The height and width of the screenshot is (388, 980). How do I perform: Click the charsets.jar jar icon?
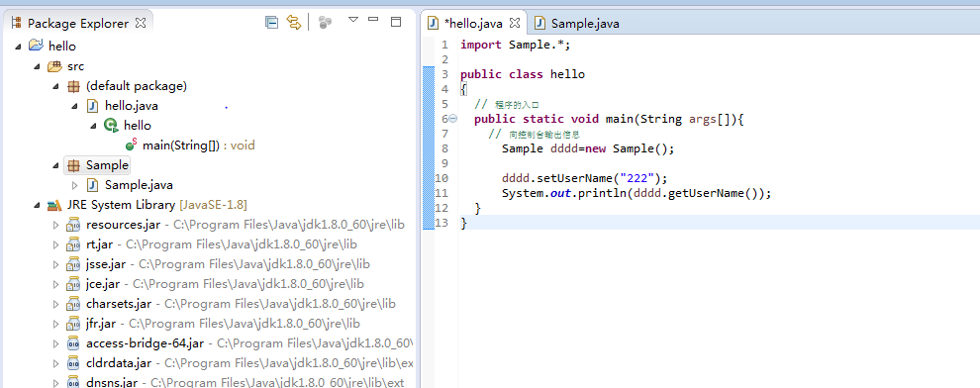coord(74,304)
